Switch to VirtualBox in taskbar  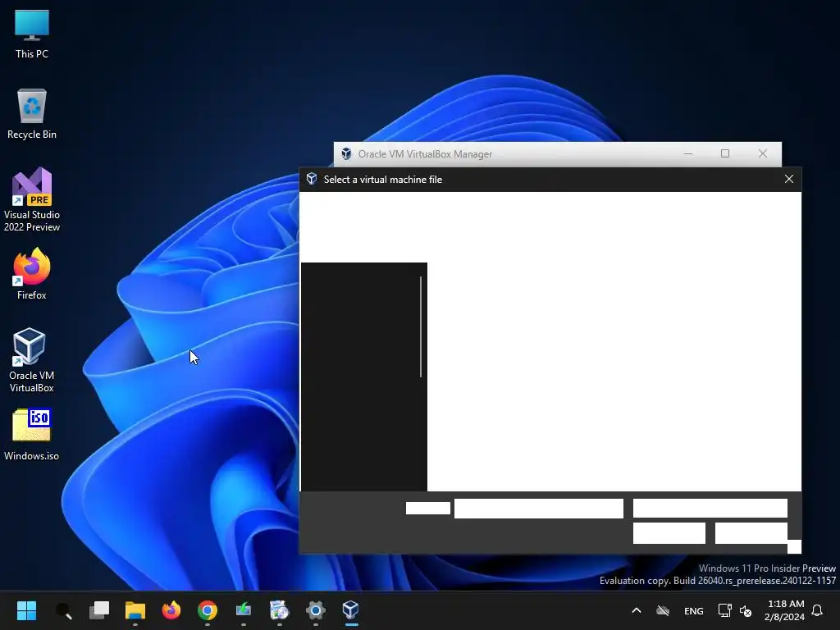[351, 610]
